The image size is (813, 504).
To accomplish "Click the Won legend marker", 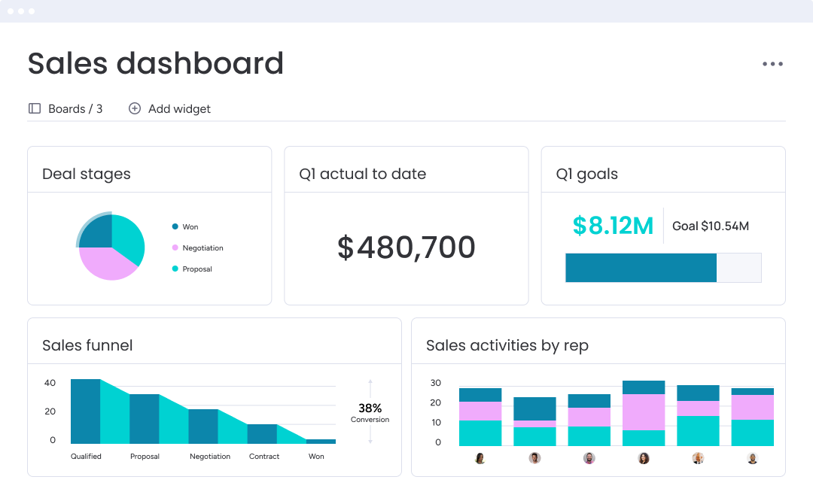I will (x=174, y=226).
